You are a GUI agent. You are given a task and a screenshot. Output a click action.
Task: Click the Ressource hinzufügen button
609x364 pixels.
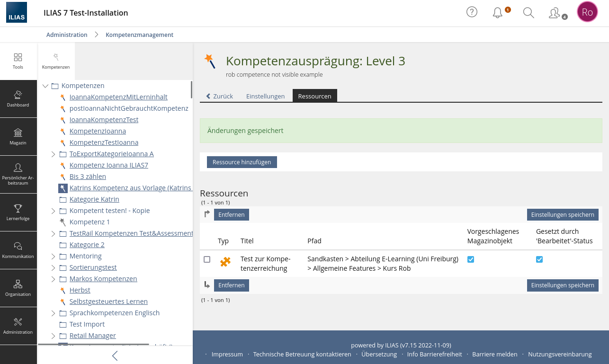242,162
